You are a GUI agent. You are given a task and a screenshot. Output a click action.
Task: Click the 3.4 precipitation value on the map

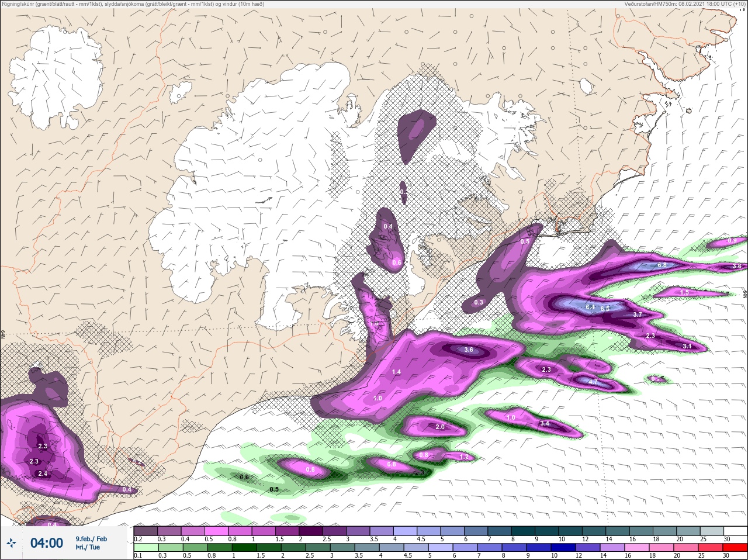click(x=545, y=423)
